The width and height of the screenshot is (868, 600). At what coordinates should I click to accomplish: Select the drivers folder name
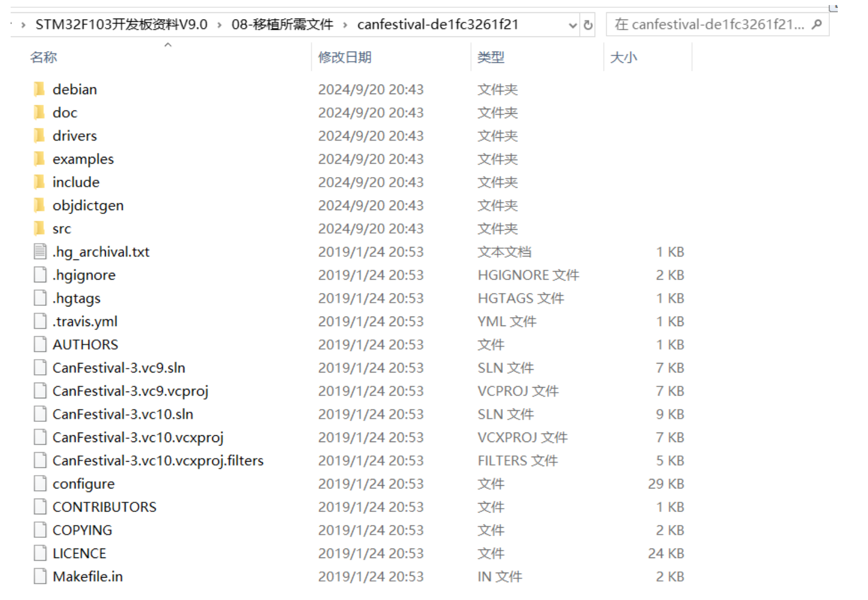point(75,136)
